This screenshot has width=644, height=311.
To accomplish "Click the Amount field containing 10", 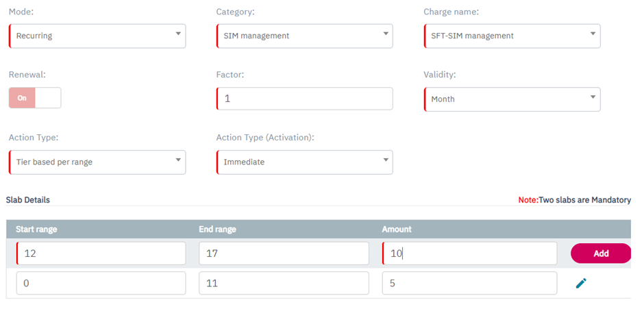I will pos(469,253).
